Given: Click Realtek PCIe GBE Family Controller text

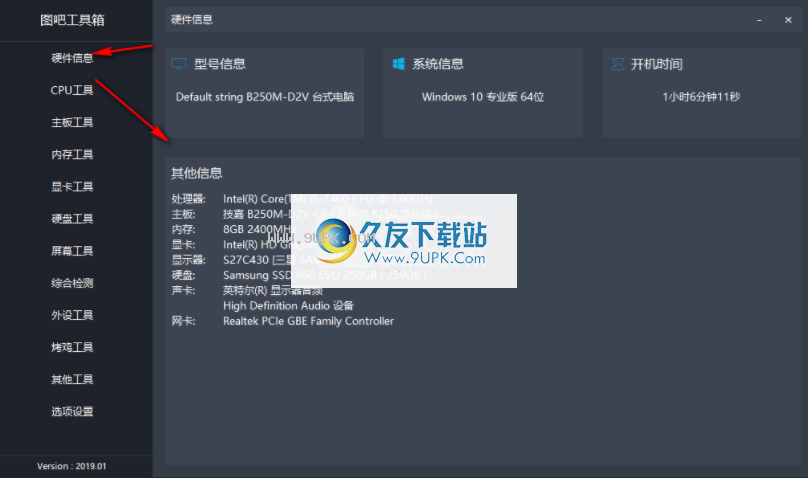Looking at the screenshot, I should pos(309,321).
